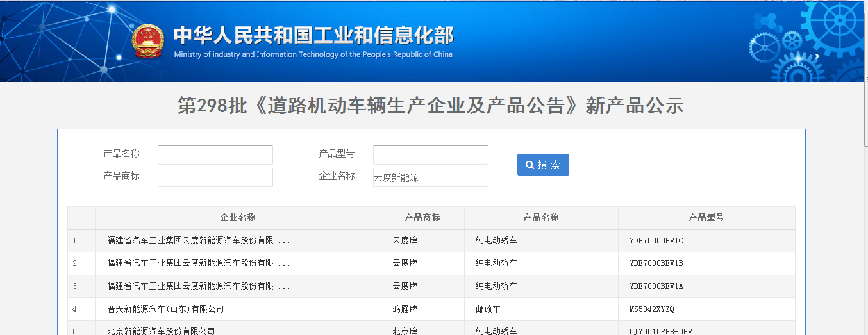Open model MS5042XYZQ entry
Screen dimensions: 868x335
click(651, 309)
